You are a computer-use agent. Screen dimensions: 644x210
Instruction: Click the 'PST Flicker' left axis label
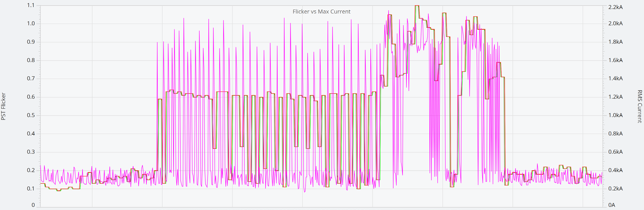click(x=4, y=106)
